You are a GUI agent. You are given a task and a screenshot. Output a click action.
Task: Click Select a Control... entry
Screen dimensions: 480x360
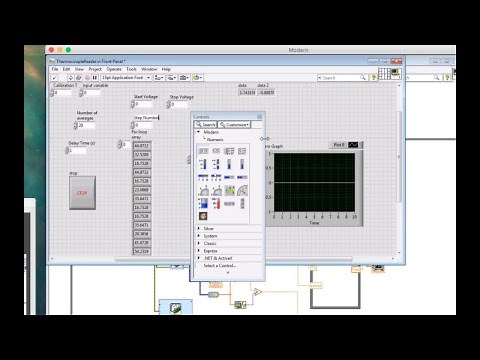tap(220, 266)
